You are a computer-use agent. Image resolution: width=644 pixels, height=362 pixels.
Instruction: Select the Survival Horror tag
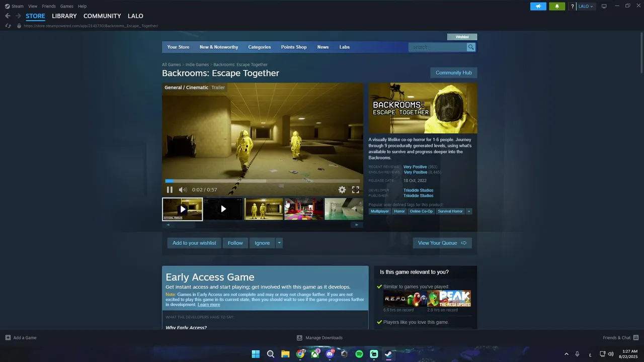click(450, 211)
